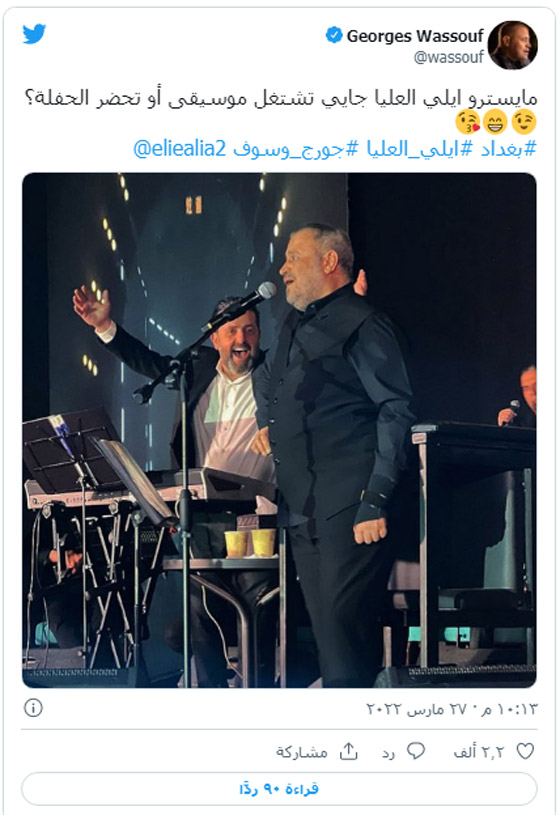The width and height of the screenshot is (560, 815).
Task: Click the ٢,٢ ألف likes count
Action: tap(479, 752)
